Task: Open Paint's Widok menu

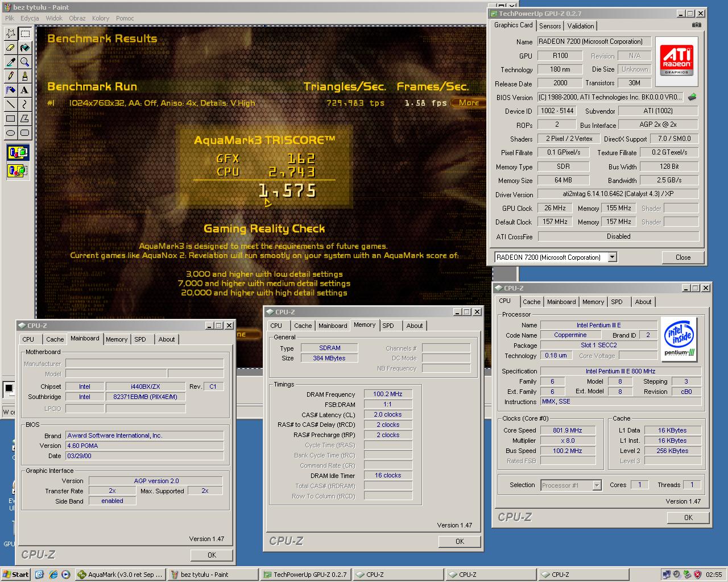Action: coord(54,18)
